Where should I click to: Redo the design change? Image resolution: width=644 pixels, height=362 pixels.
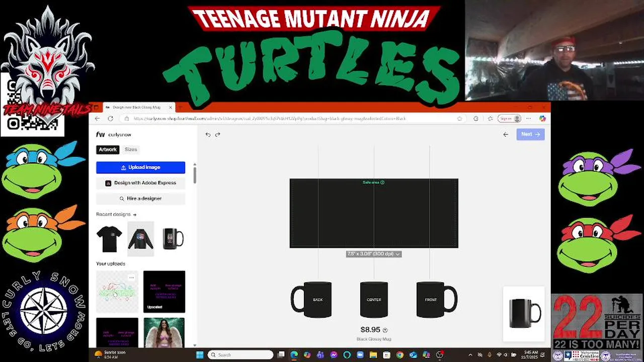click(x=218, y=135)
